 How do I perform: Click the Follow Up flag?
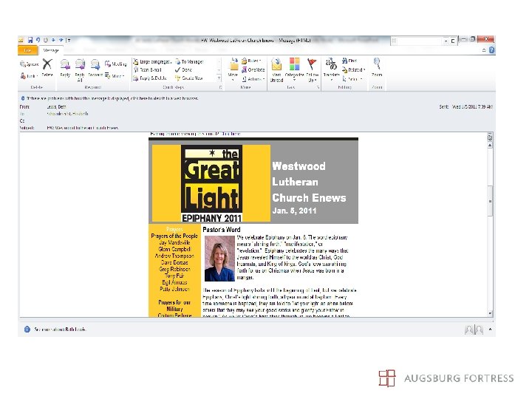tap(312, 70)
